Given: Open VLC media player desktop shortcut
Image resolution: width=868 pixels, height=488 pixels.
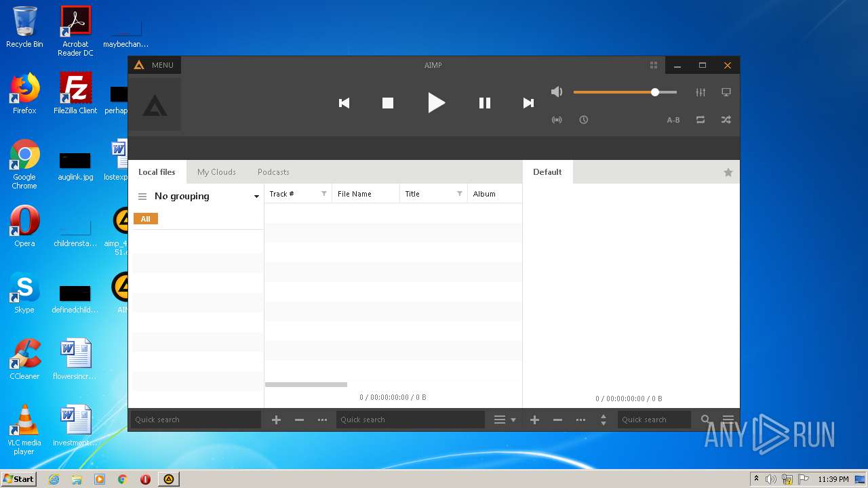Looking at the screenshot, I should click(24, 430).
